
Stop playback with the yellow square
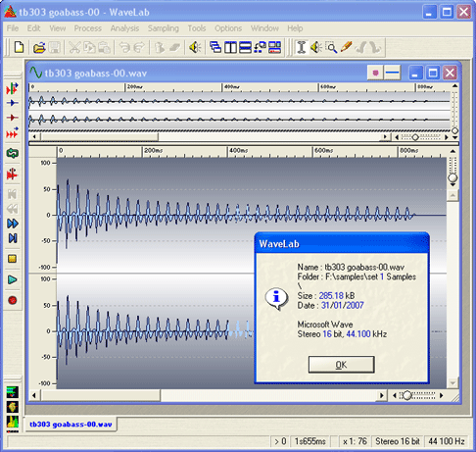pyautogui.click(x=12, y=259)
